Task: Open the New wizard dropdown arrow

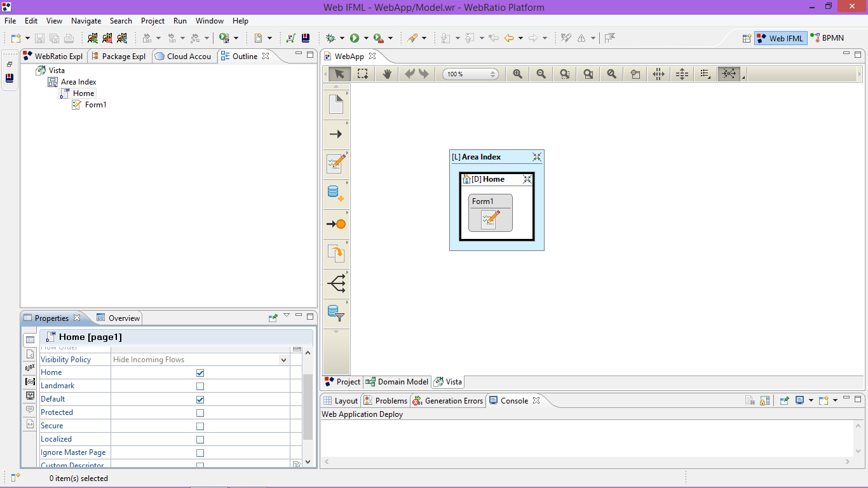Action: [x=27, y=38]
